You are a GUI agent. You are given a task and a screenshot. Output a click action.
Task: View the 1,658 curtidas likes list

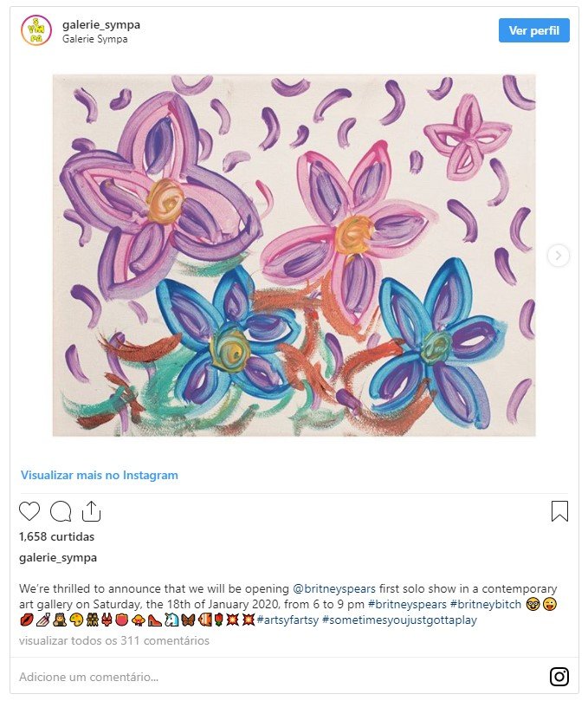57,536
